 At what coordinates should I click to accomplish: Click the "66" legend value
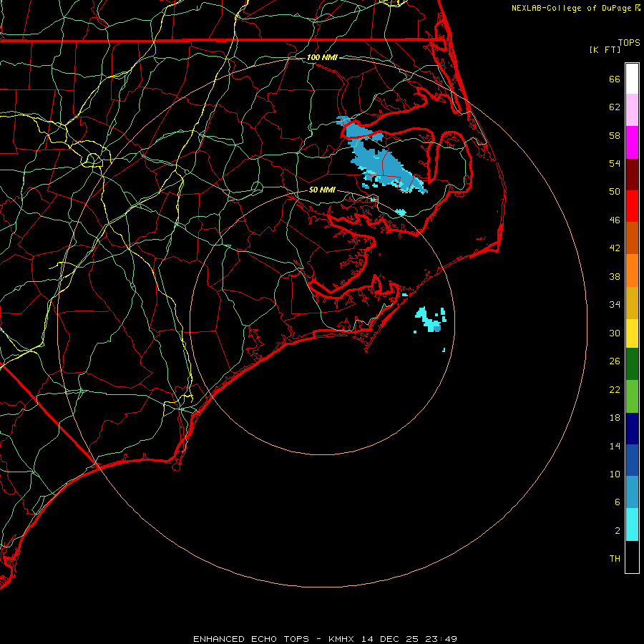615,79
